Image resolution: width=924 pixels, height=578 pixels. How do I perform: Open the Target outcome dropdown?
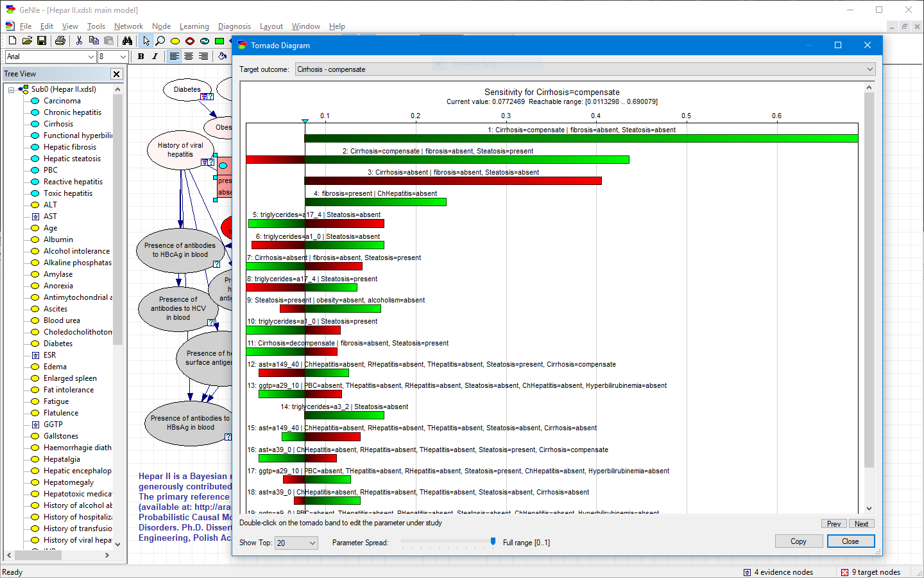(x=870, y=69)
